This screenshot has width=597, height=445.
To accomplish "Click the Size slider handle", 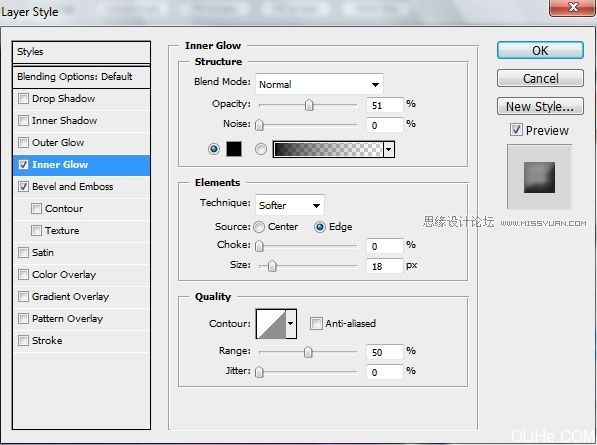I will [x=272, y=266].
